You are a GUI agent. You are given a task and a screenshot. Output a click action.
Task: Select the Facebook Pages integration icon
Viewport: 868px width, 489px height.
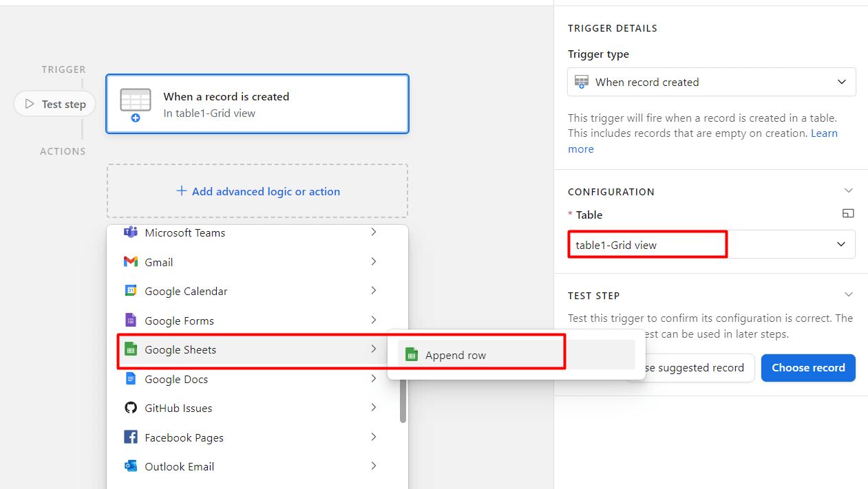(x=131, y=437)
